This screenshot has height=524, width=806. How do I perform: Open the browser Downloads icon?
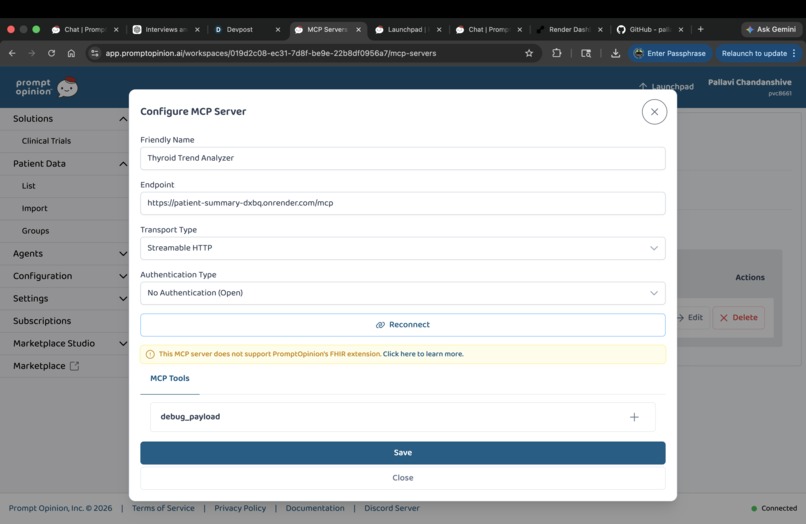pyautogui.click(x=615, y=53)
